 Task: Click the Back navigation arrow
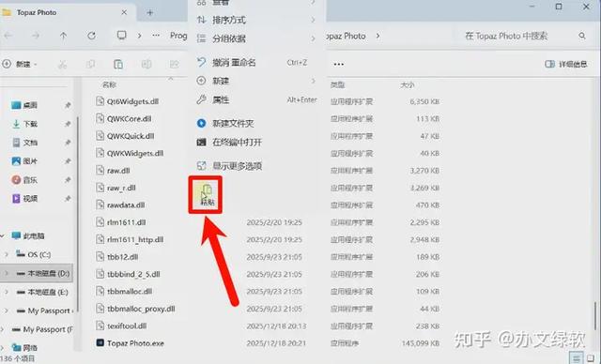(x=8, y=36)
